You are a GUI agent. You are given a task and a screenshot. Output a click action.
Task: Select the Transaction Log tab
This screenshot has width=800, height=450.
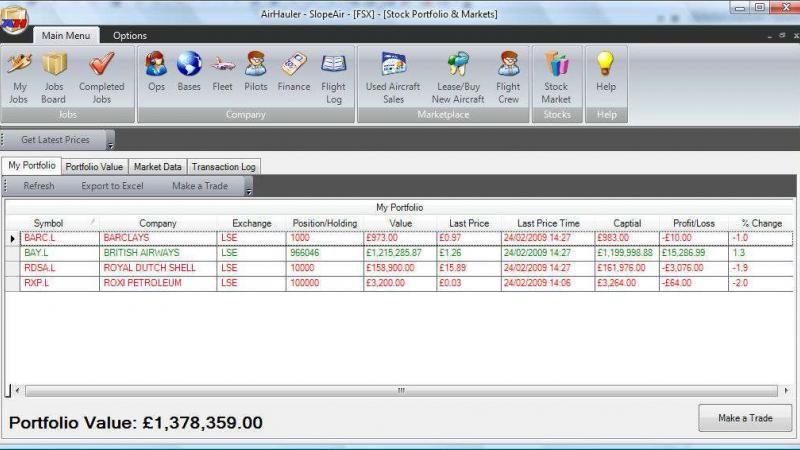(223, 167)
